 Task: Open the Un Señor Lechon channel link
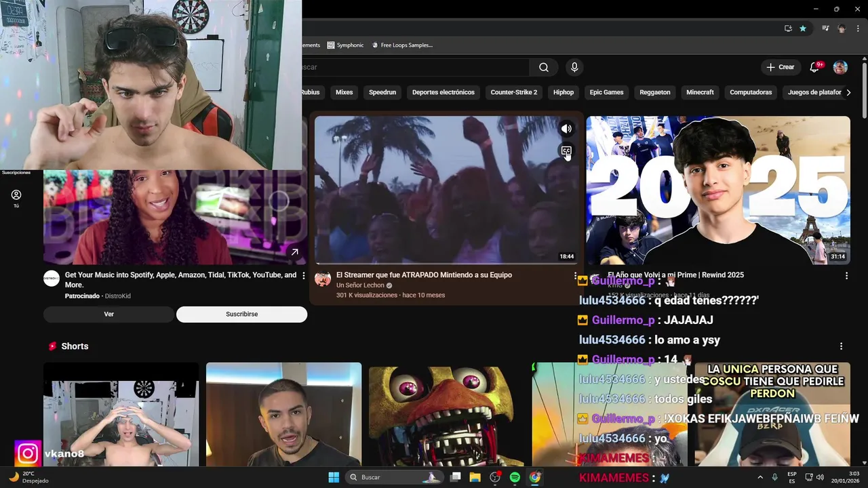(x=360, y=285)
